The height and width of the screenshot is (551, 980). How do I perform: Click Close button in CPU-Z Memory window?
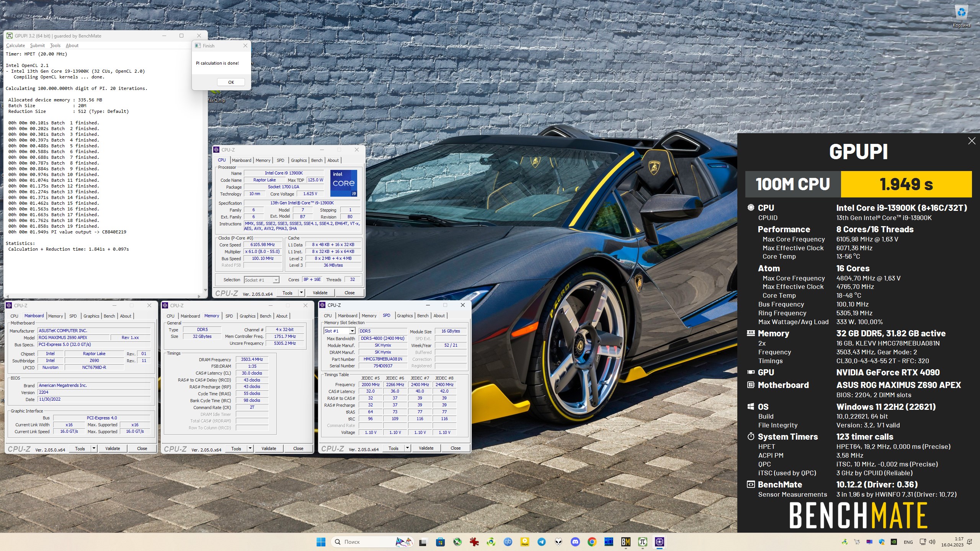tap(298, 448)
